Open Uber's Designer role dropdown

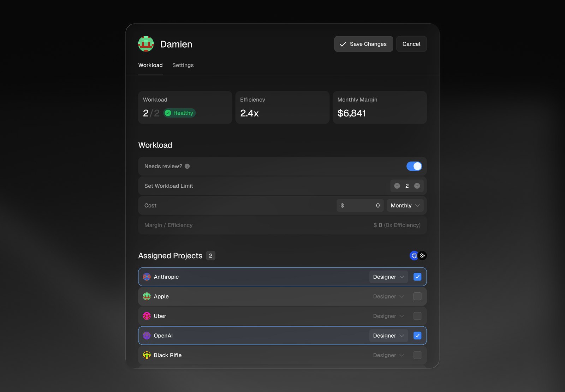click(x=388, y=316)
